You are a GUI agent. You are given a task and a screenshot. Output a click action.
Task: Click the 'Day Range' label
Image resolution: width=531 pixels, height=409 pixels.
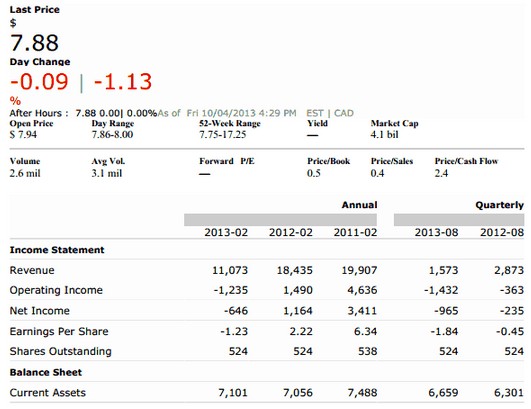(113, 123)
